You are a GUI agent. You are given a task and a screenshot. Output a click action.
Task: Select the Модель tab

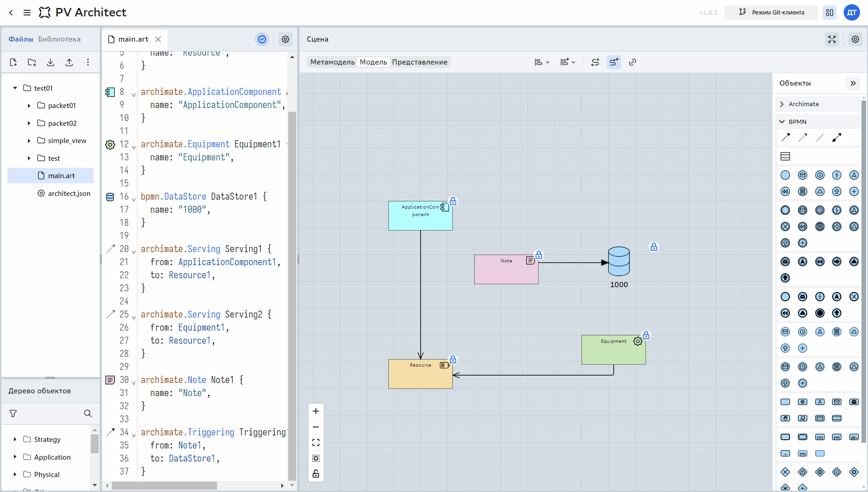click(373, 62)
